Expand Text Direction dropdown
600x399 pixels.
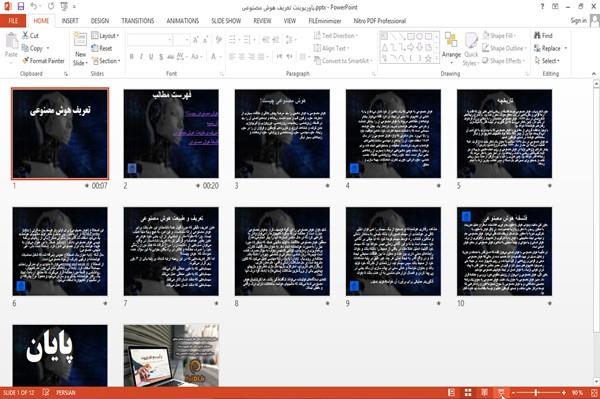[x=336, y=36]
